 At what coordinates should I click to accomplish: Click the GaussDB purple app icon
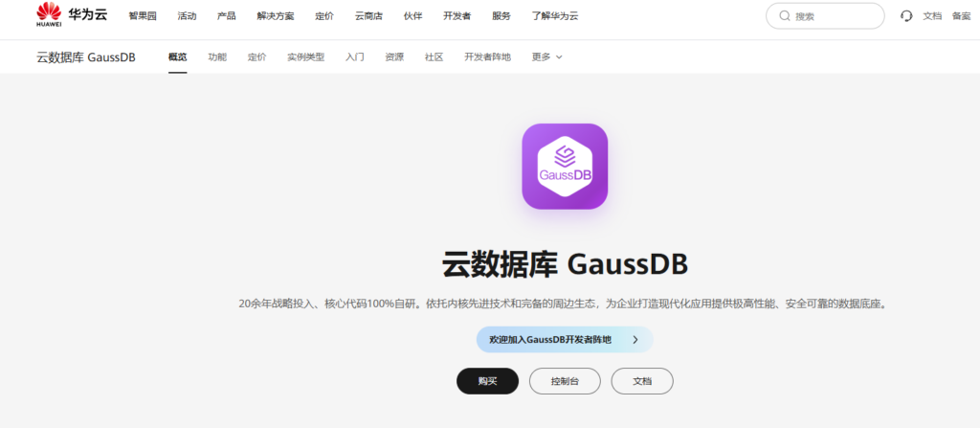pyautogui.click(x=565, y=167)
